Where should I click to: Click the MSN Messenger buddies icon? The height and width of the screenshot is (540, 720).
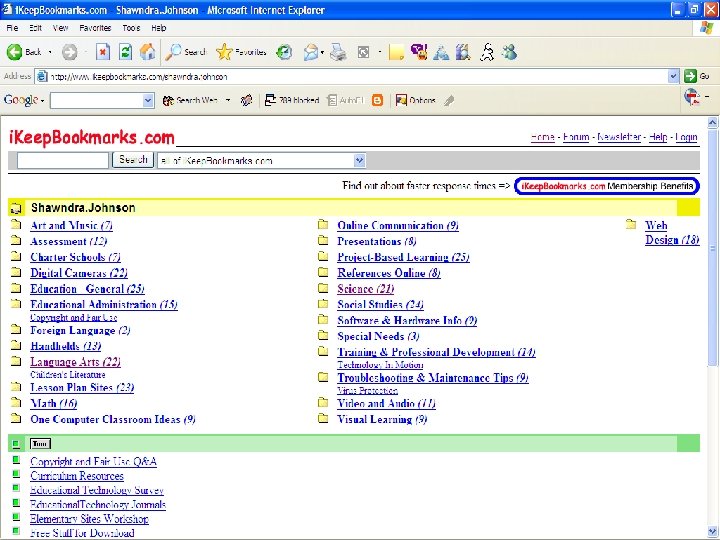click(509, 52)
